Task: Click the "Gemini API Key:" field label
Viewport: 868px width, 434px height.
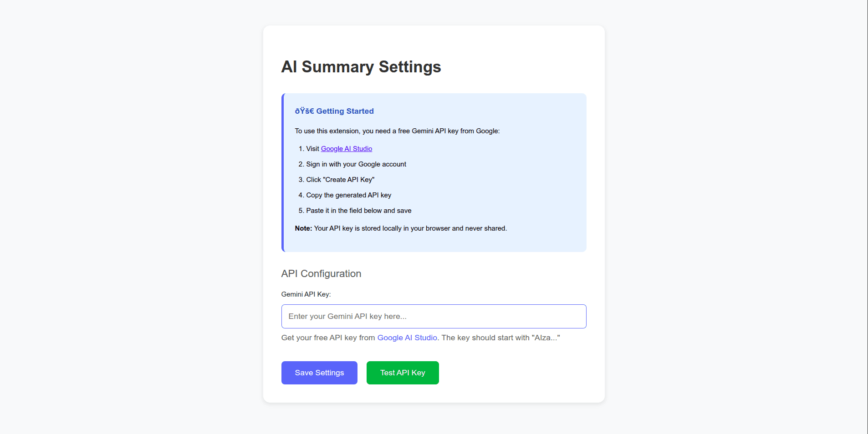Action: tap(306, 294)
